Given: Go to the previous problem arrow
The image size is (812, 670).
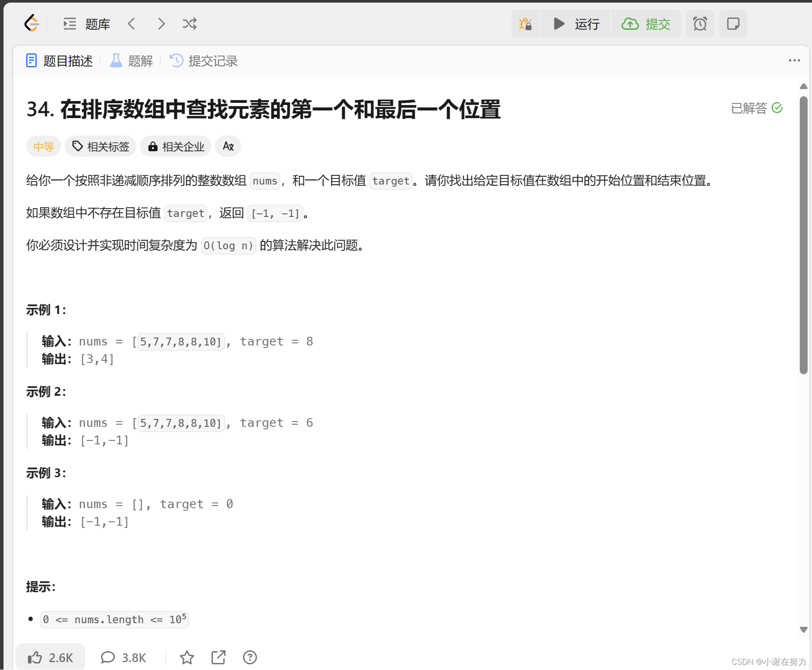Looking at the screenshot, I should coord(132,24).
